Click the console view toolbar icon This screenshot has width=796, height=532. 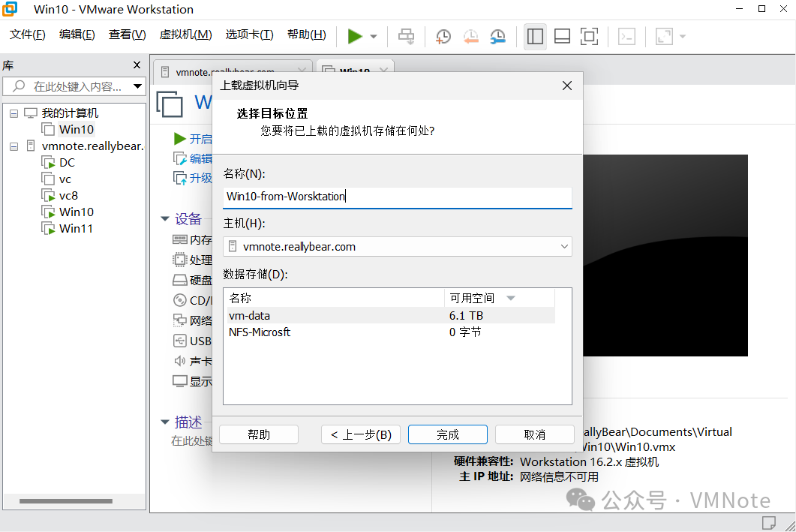626,36
